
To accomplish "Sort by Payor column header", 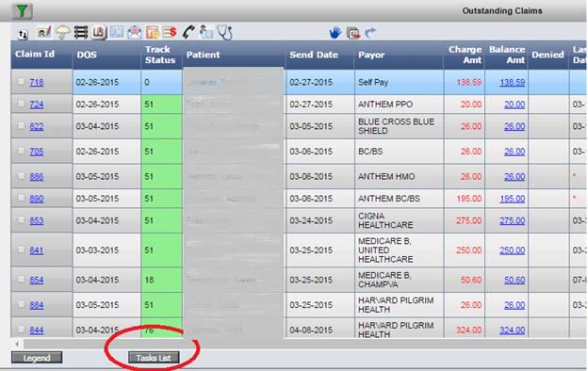I will click(371, 55).
